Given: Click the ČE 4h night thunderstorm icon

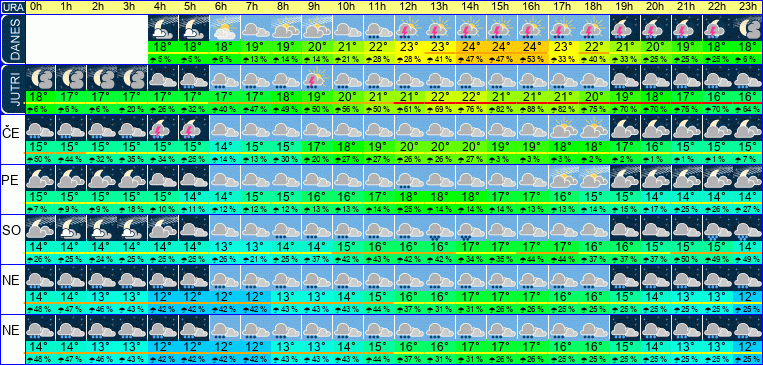Looking at the screenshot, I should [162, 128].
